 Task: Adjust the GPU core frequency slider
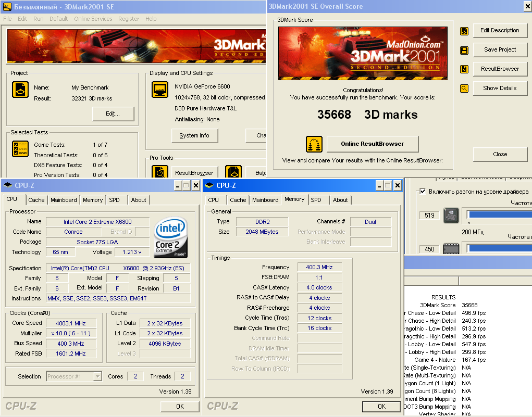tap(499, 214)
